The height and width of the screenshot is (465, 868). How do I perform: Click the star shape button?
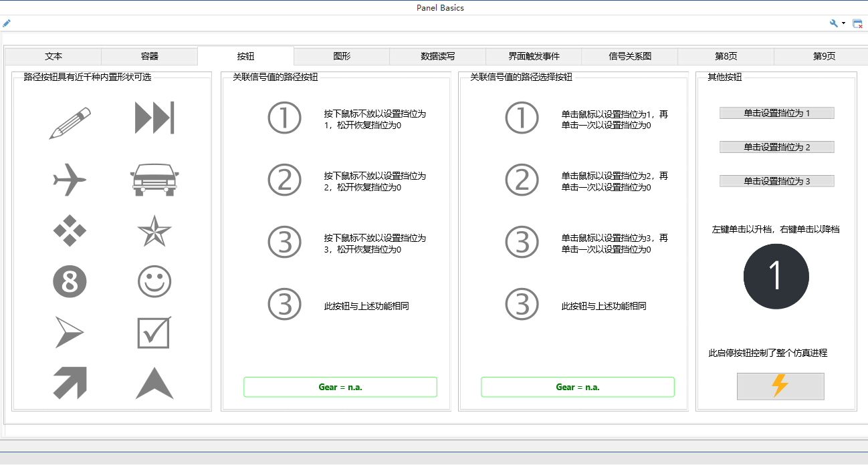pyautogui.click(x=154, y=231)
